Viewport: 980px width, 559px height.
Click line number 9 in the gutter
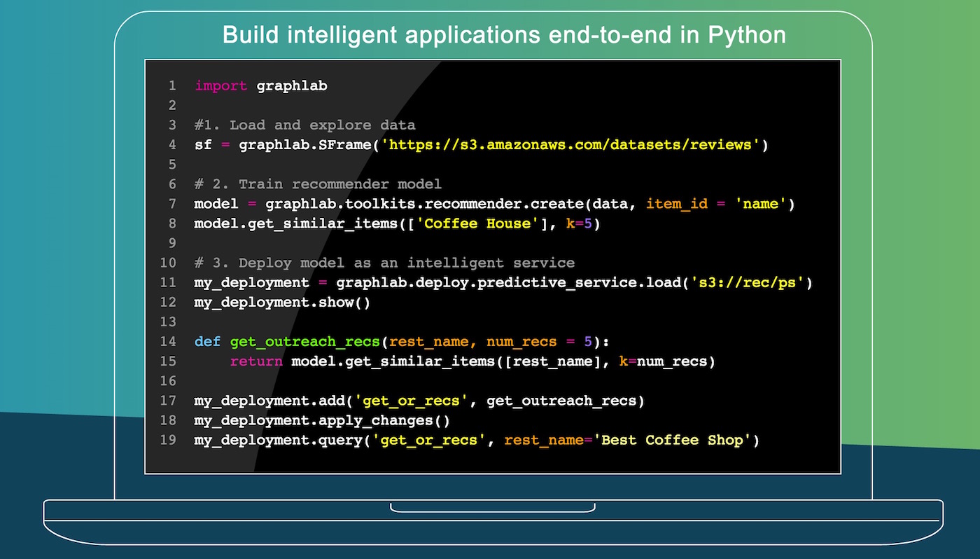tap(172, 243)
